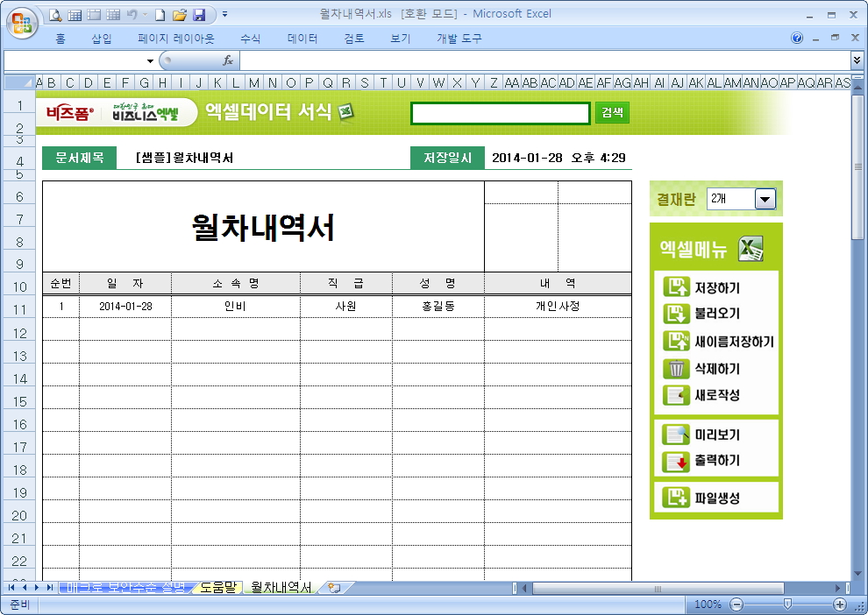Open the 수식 ribbon tab
The image size is (868, 615).
(x=250, y=39)
